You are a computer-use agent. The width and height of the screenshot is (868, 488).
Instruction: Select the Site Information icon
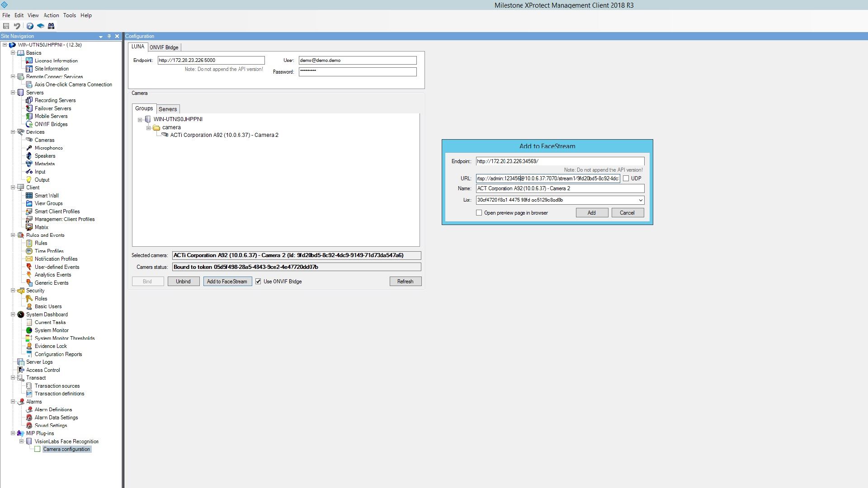pyautogui.click(x=29, y=69)
